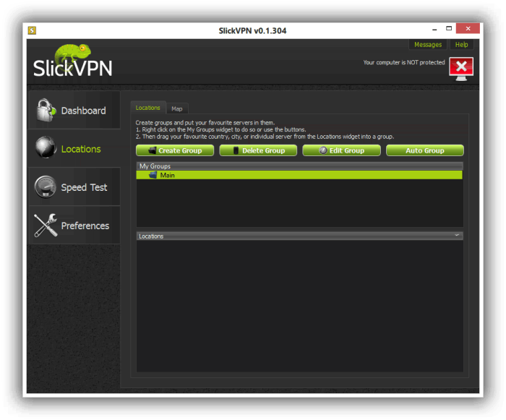Click the Locations globe icon
This screenshot has width=506, height=420.
46,147
